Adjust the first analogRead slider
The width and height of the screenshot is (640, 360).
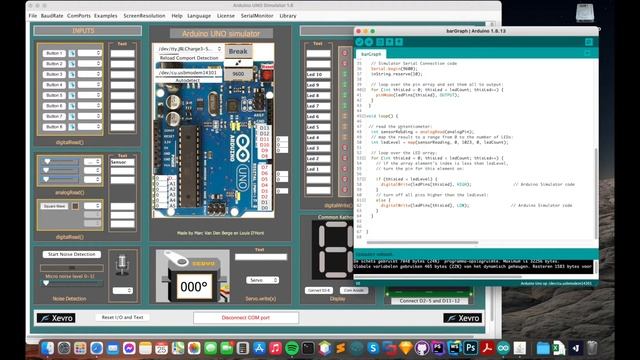pyautogui.click(x=60, y=162)
